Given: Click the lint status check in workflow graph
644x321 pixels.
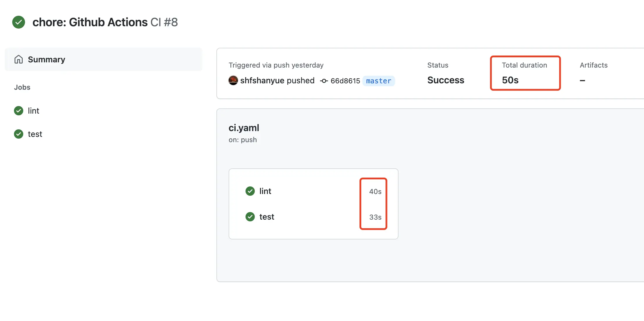Looking at the screenshot, I should (x=250, y=191).
